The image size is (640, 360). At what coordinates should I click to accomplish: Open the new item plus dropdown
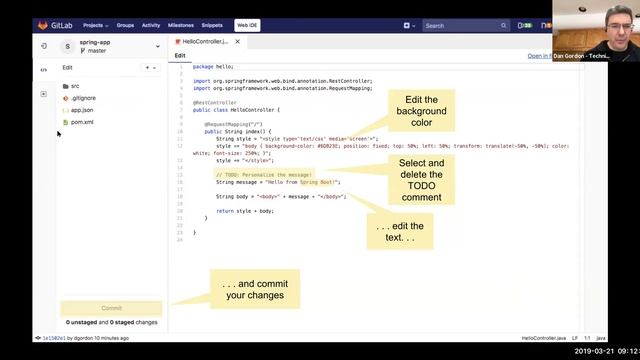[x=409, y=25]
